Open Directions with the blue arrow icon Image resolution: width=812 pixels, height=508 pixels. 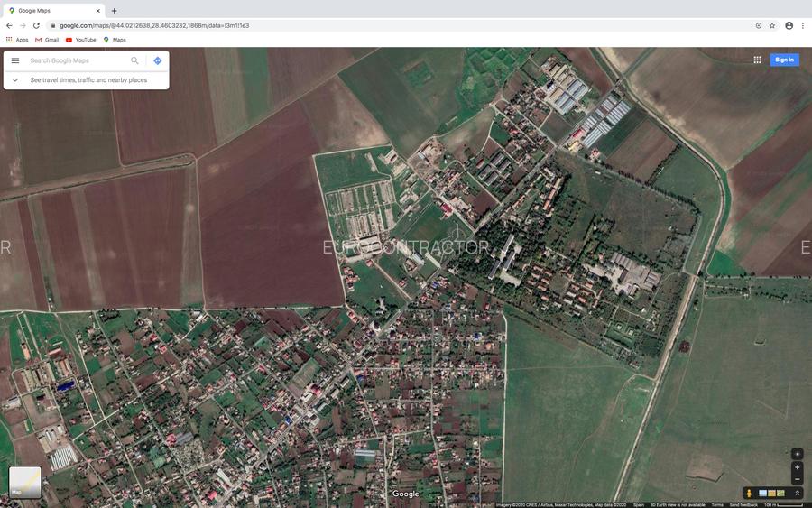(x=158, y=60)
